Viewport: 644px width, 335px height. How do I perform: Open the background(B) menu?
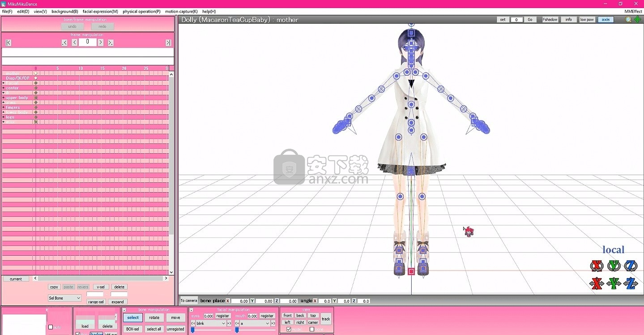pyautogui.click(x=65, y=11)
